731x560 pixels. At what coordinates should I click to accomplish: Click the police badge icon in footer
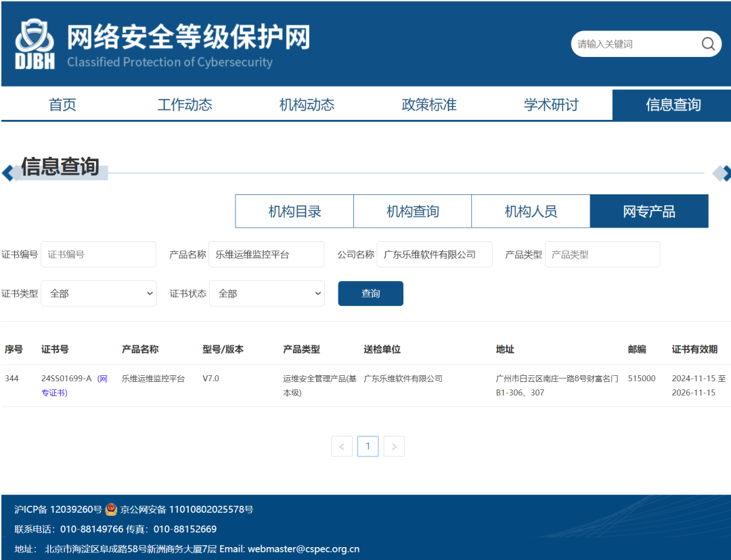click(111, 509)
